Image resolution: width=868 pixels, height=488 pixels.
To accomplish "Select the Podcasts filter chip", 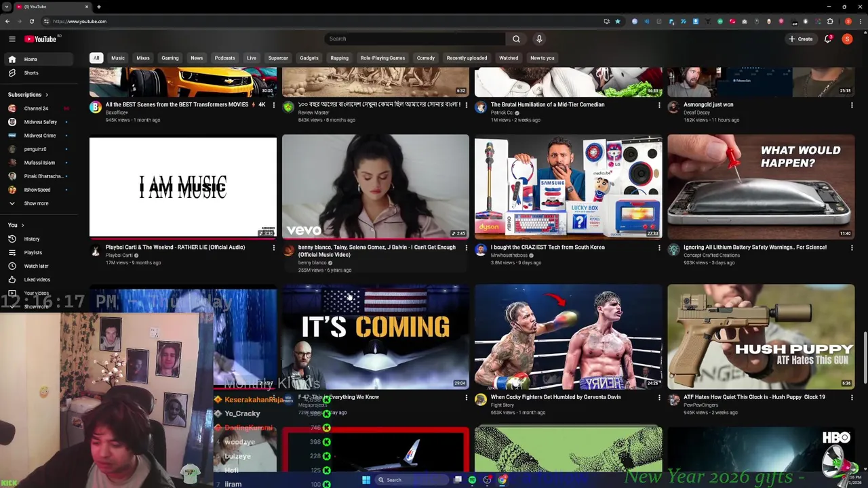I will 224,58.
